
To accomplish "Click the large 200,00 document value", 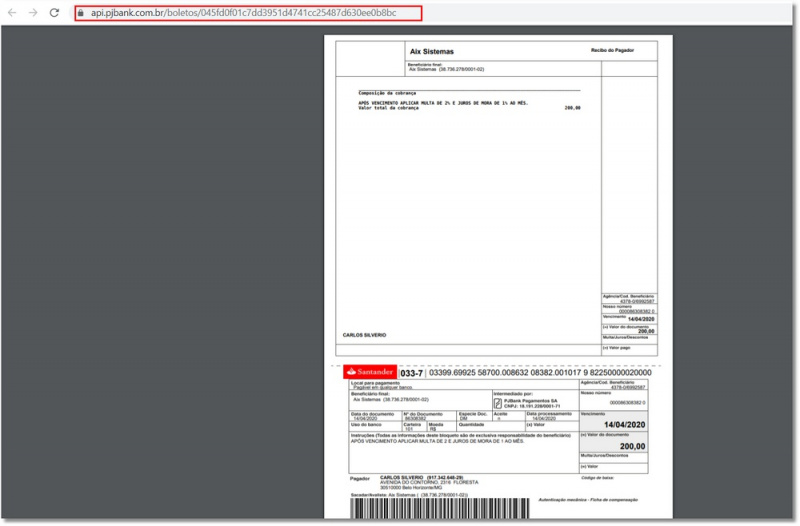I will (632, 446).
